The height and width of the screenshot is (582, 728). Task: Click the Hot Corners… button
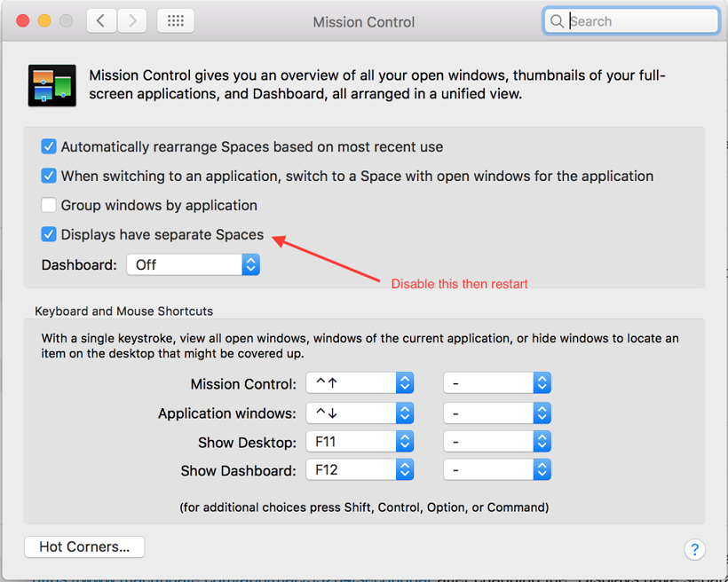tap(84, 547)
